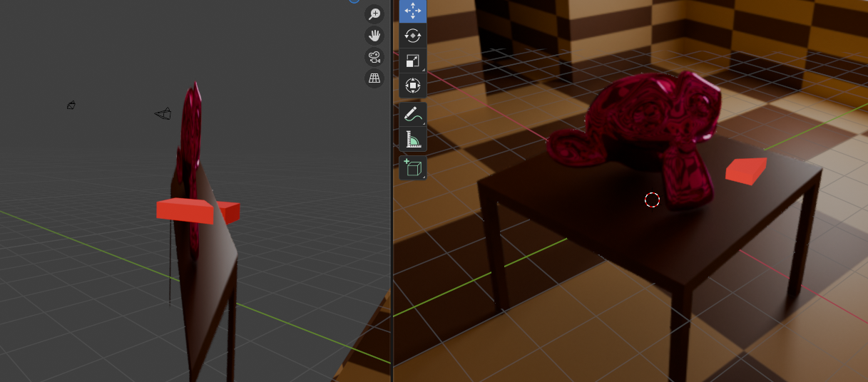868x382 pixels.
Task: Toggle the camera view button
Action: [x=374, y=57]
